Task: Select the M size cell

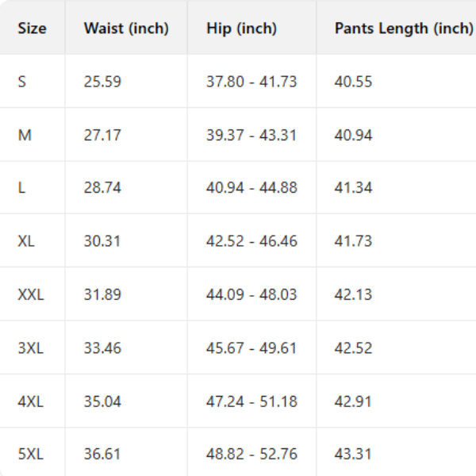Action: [x=25, y=135]
